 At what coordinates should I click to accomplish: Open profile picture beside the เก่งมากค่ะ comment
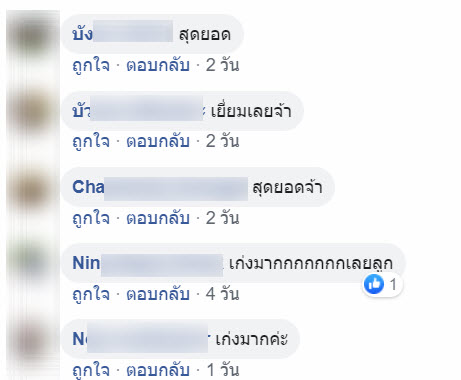[33, 340]
